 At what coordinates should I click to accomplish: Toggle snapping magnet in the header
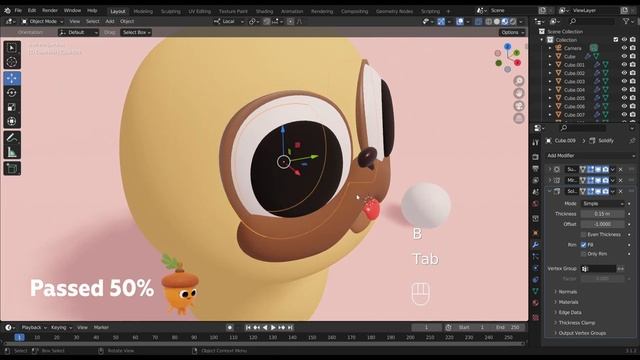pos(267,21)
